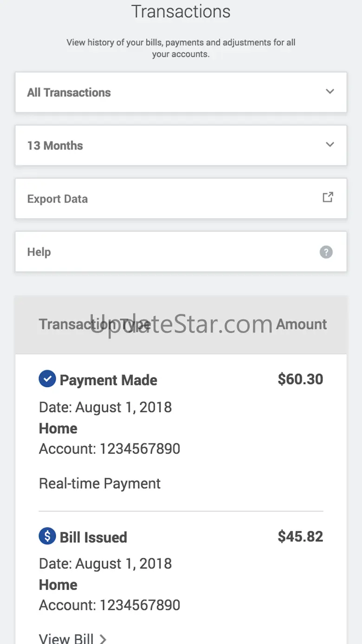Click the Help question mark icon

(326, 252)
